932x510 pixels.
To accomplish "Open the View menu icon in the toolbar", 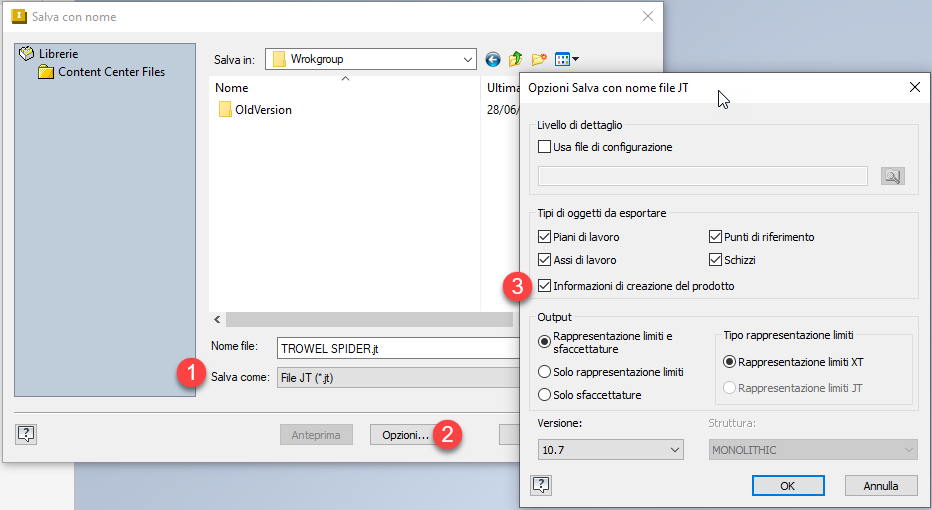I will click(x=562, y=59).
